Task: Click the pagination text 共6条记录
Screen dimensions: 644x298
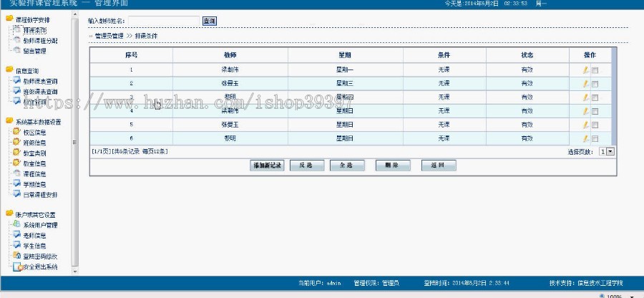Action: [126, 152]
